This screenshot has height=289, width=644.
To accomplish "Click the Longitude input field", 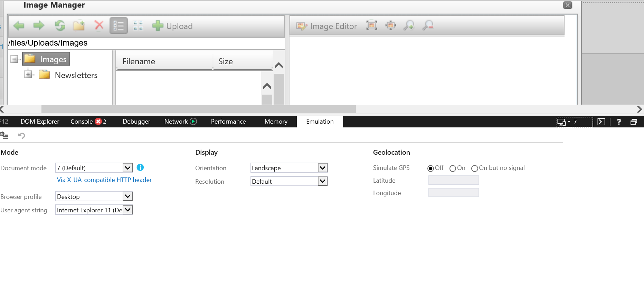I will tap(454, 193).
